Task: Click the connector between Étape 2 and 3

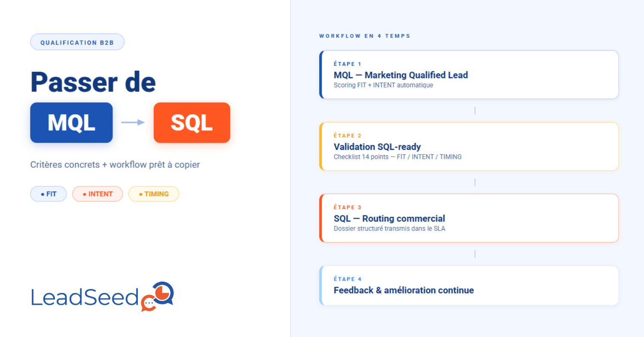Action: tap(475, 182)
